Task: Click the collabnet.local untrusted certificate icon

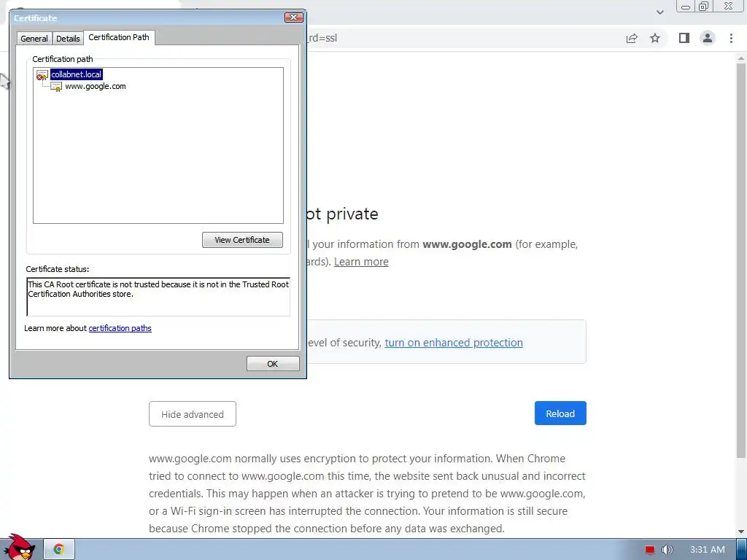Action: click(x=42, y=75)
